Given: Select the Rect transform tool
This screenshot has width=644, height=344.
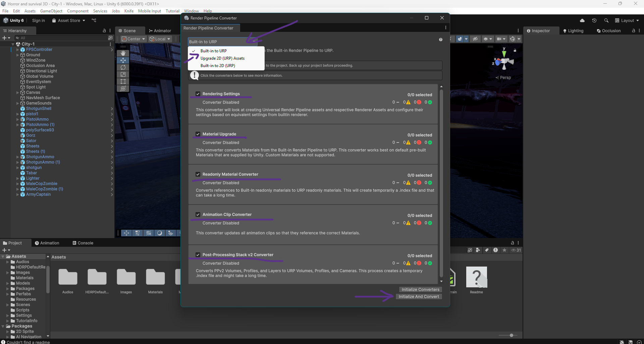Looking at the screenshot, I should [x=123, y=81].
